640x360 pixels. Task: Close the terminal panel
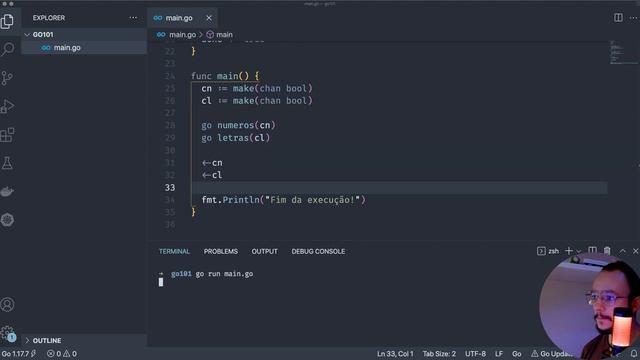coord(635,251)
